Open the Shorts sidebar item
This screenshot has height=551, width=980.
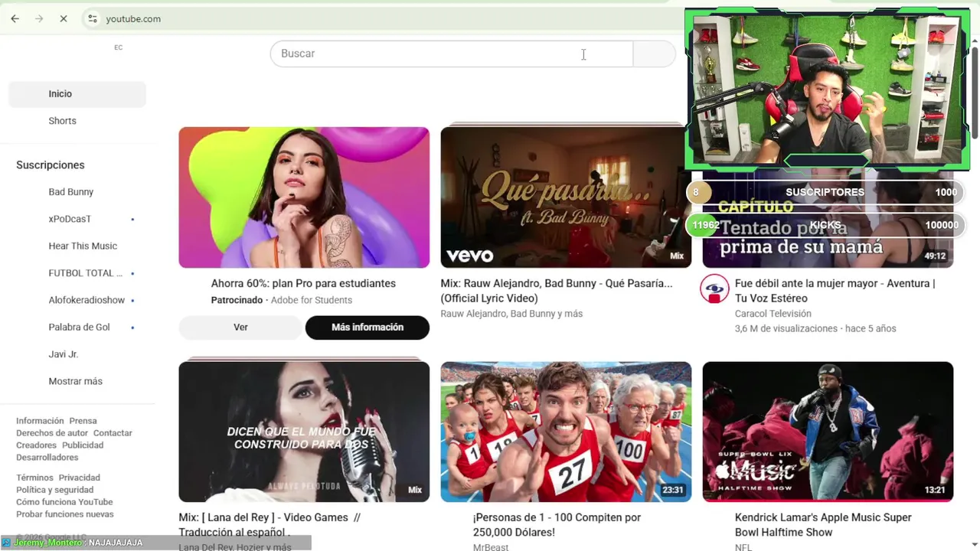[x=77, y=121]
